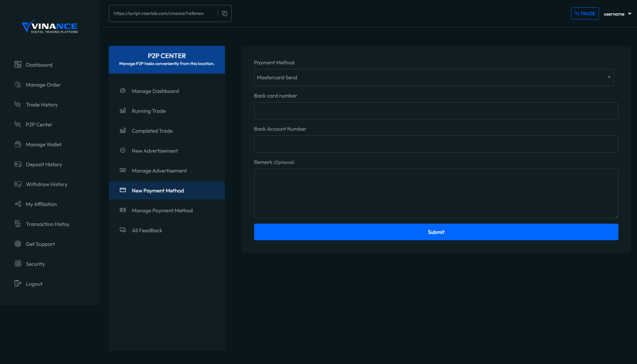This screenshot has width=637, height=364.
Task: Click inside the Remark text area
Action: pyautogui.click(x=436, y=193)
